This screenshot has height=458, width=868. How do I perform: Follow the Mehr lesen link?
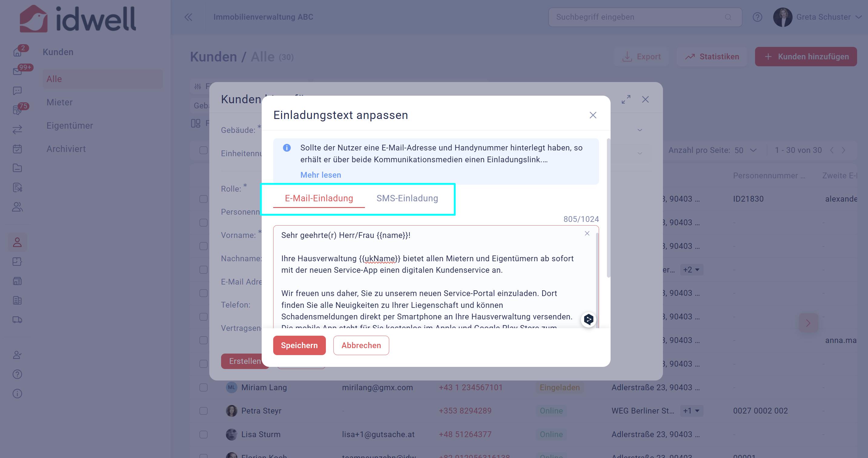click(x=320, y=175)
